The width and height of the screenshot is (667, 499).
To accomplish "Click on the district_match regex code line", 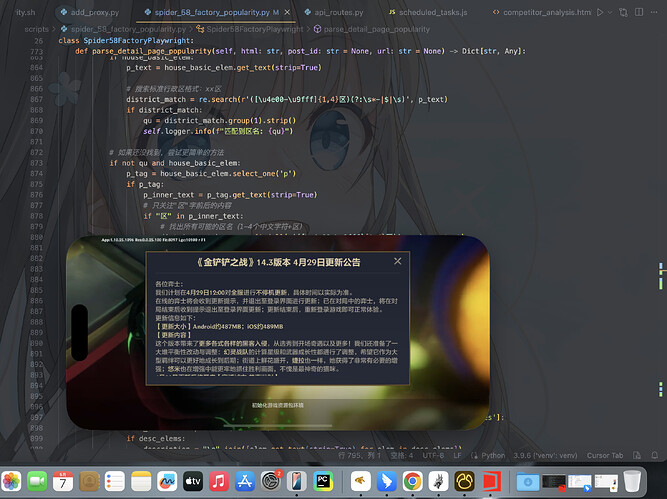I will point(287,99).
